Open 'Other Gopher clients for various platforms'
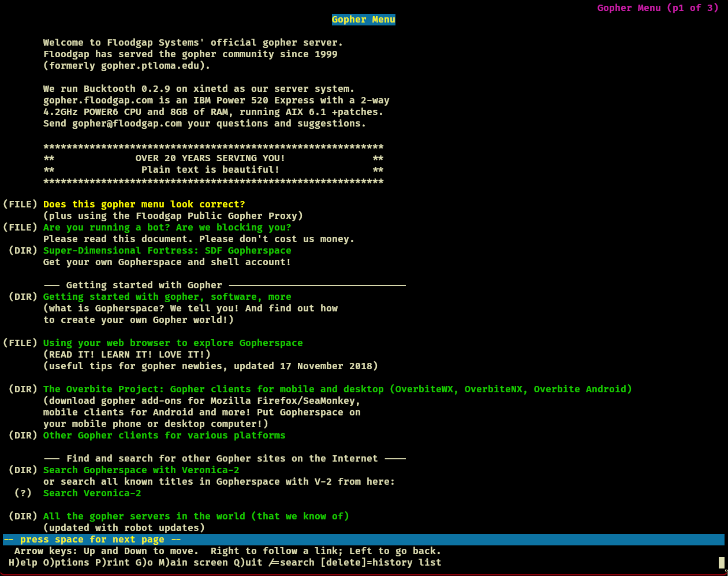 pos(165,436)
